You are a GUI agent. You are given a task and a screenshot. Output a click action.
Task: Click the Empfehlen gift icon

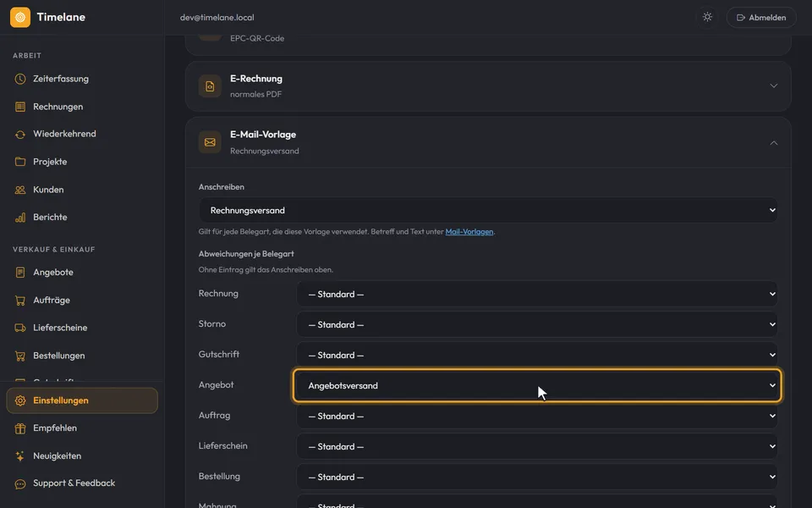point(20,428)
